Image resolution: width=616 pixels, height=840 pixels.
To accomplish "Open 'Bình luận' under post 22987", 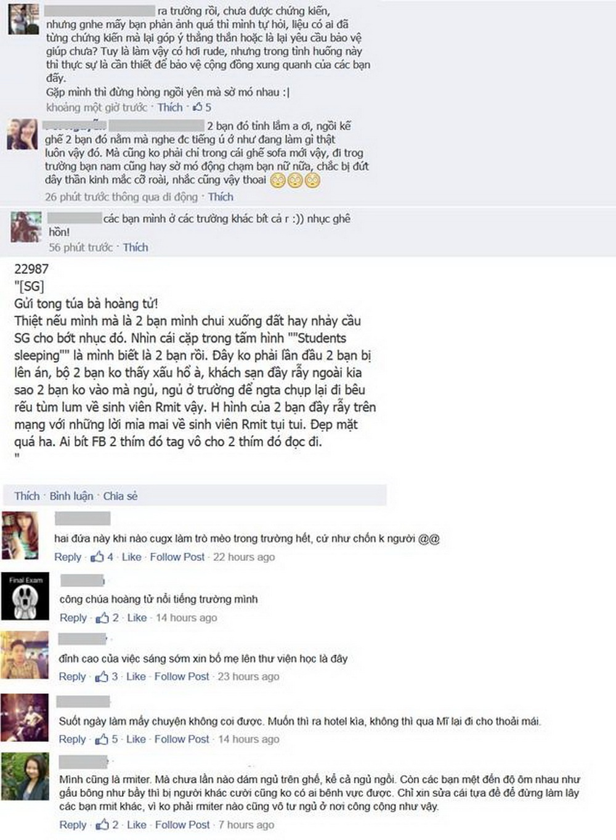I will coord(71,496).
